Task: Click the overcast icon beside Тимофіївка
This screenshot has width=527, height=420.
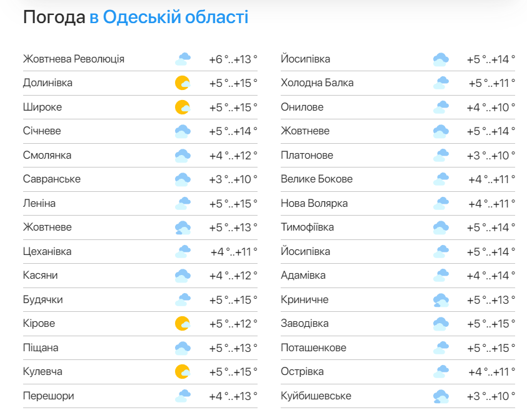Action: [441, 227]
